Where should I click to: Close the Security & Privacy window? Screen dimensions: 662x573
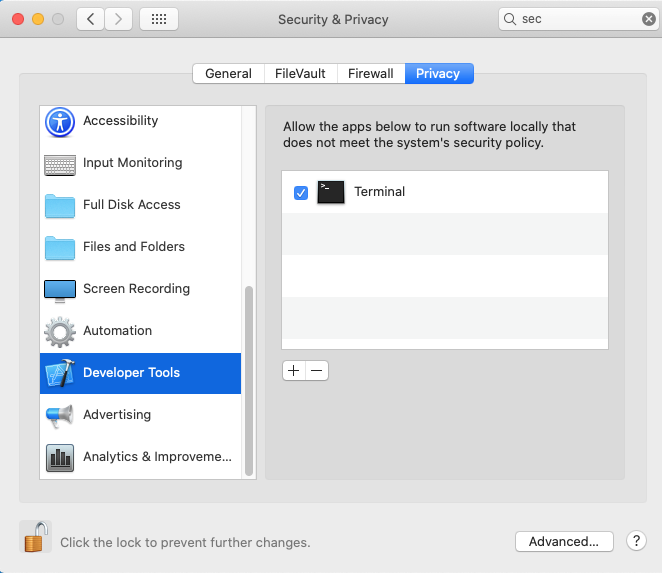[x=18, y=19]
